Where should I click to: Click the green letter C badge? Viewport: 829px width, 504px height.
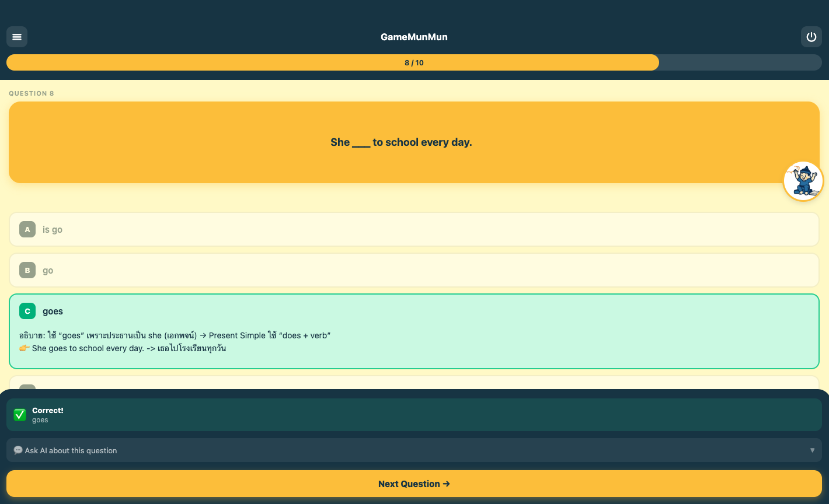click(x=27, y=311)
